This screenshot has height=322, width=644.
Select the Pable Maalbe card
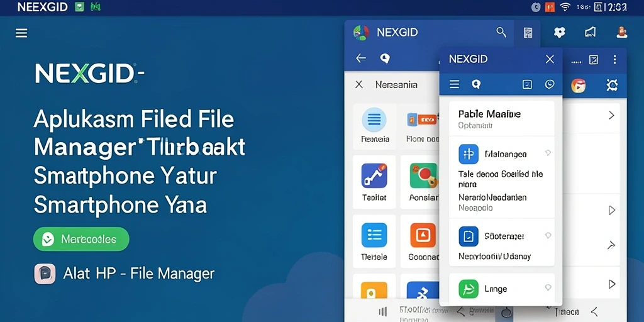501,118
